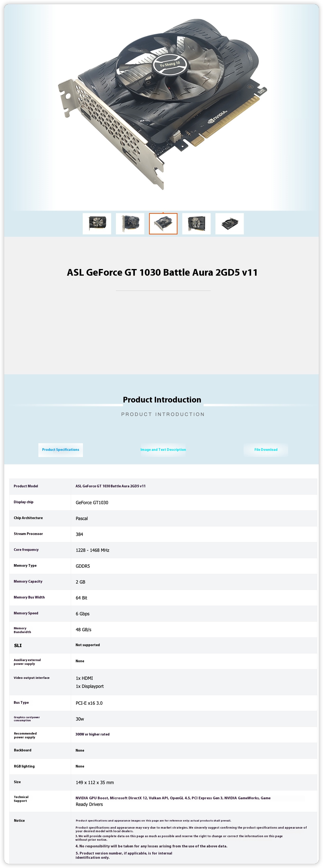
Task: Select the second product thumbnail
Action: [x=130, y=224]
